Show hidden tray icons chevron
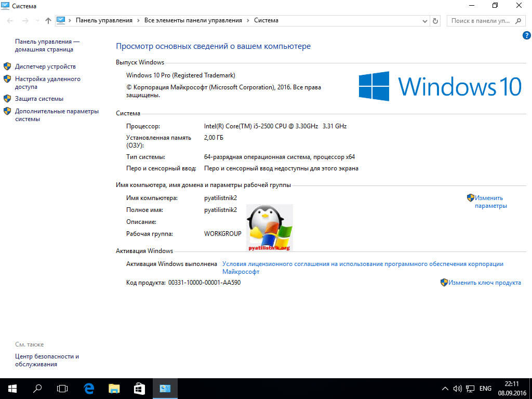Viewport: 532px width, 399px height. (445, 388)
